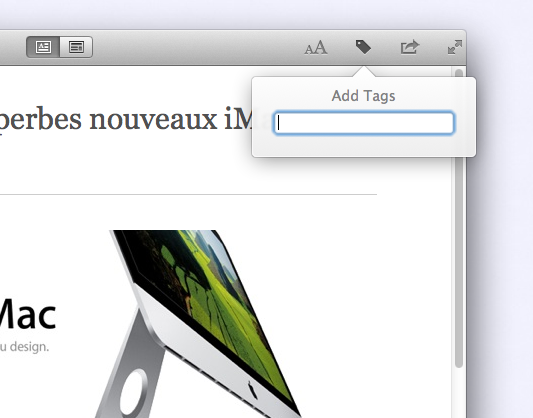Click the empty toolbar area beside view buttons
Viewport: 533px width, 418px height.
click(x=197, y=47)
